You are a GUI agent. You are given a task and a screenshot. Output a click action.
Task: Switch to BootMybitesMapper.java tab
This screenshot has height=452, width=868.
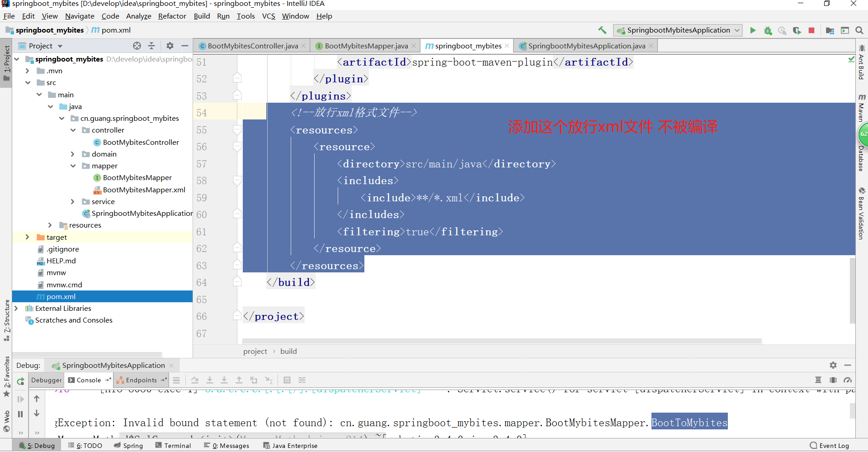pos(366,46)
